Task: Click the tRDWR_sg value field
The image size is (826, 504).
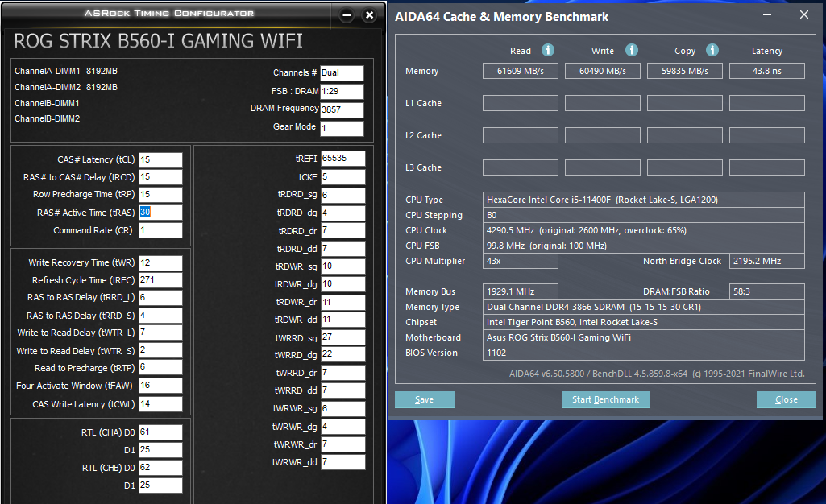Action: pos(343,266)
